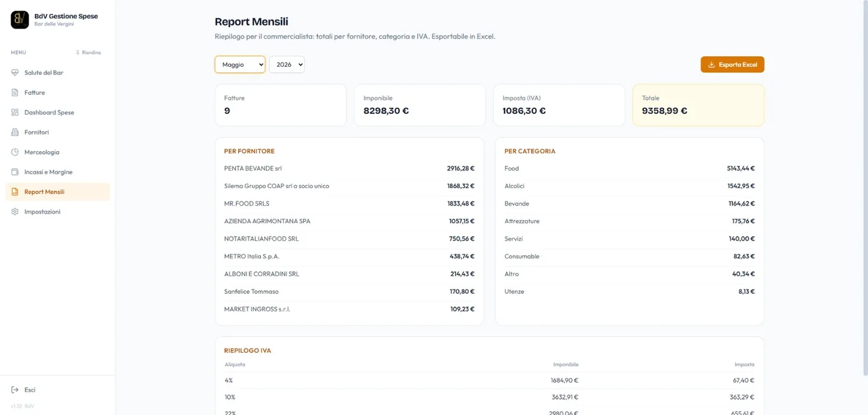Open Impostazioni settings page
868x415 pixels.
[x=58, y=211]
